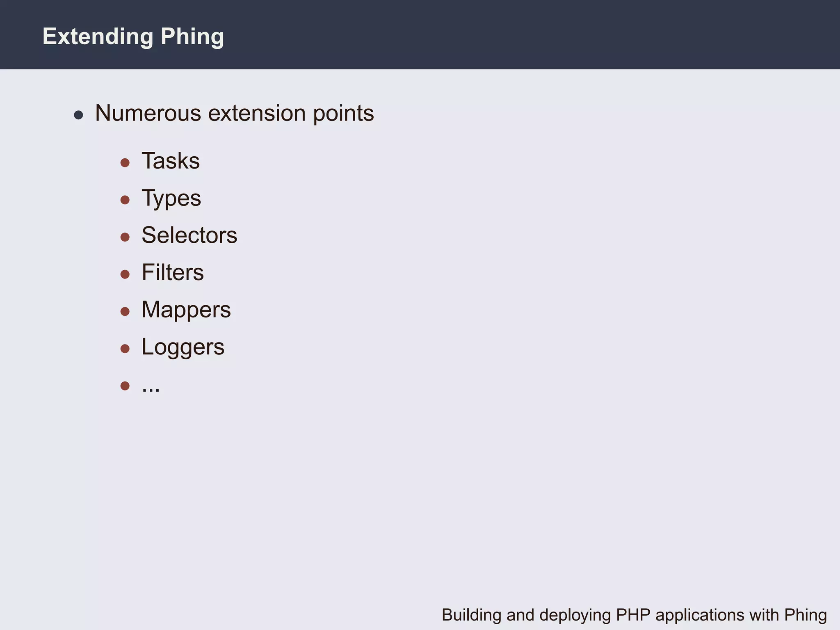Screen dimensions: 840x630
Task: Select the 'Types' list item text
Action: 171,199
